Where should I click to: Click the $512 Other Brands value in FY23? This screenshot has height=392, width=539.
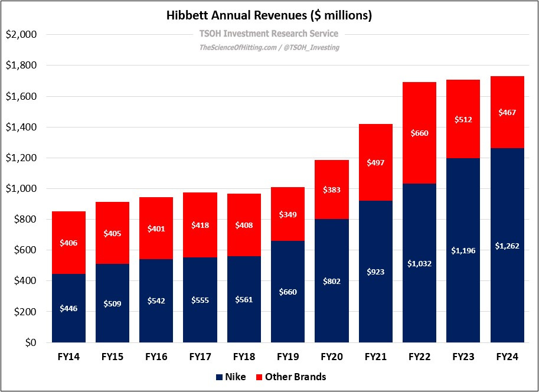click(463, 120)
